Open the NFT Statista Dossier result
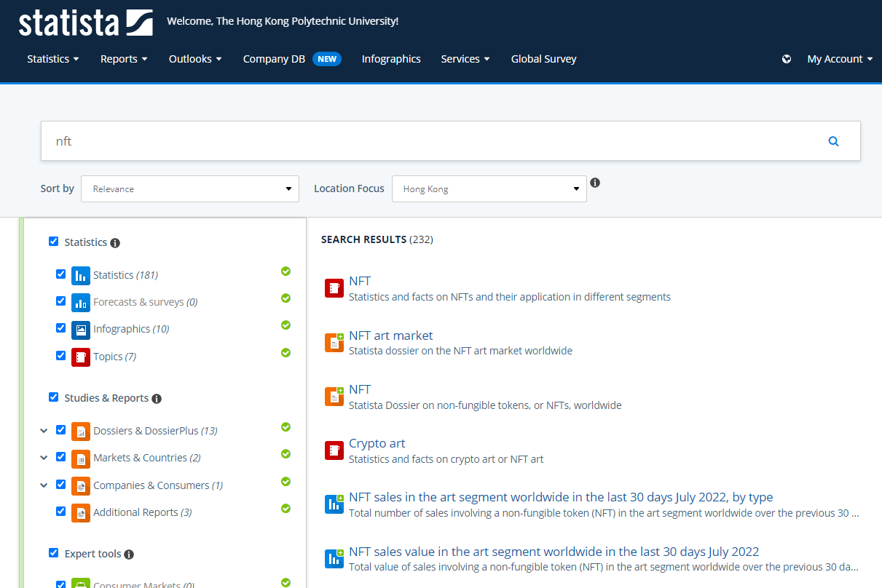The width and height of the screenshot is (882, 588). [360, 389]
